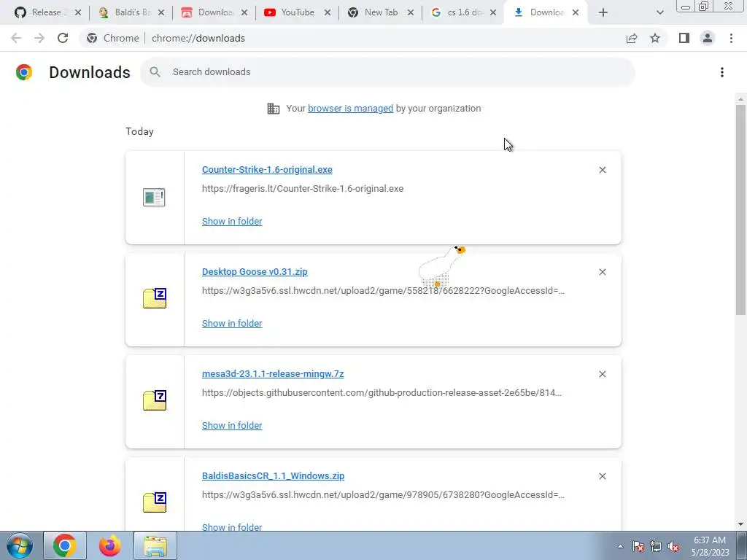Viewport: 747px width, 560px height.
Task: Click the page vertical scrollbar thumb
Action: [740, 209]
